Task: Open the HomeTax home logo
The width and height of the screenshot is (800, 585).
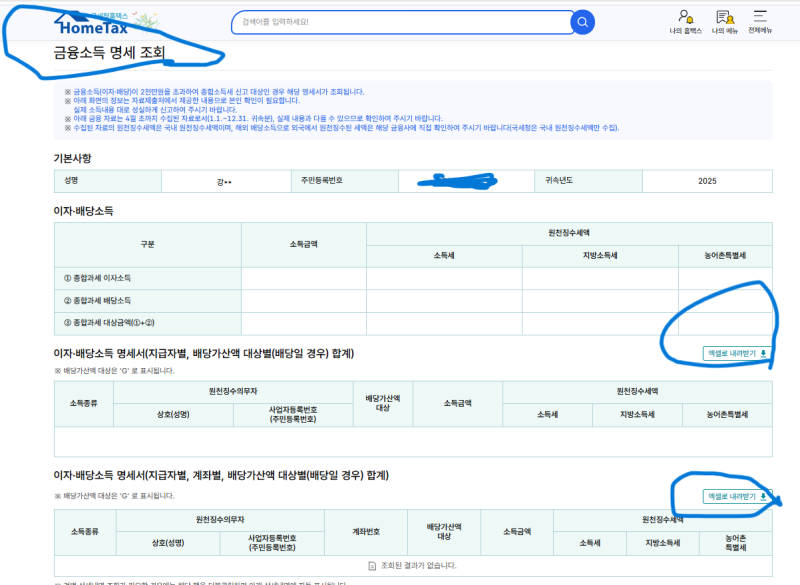Action: point(94,24)
